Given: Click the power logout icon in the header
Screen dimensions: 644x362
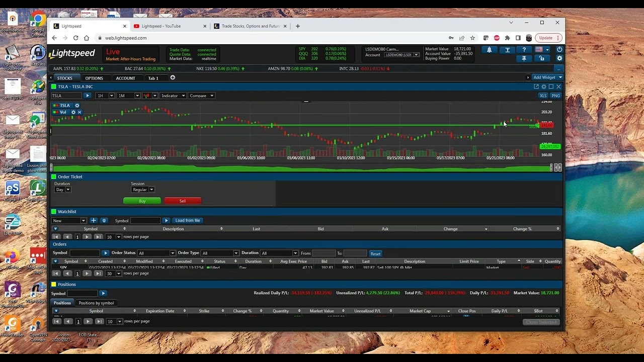Looking at the screenshot, I should (559, 50).
